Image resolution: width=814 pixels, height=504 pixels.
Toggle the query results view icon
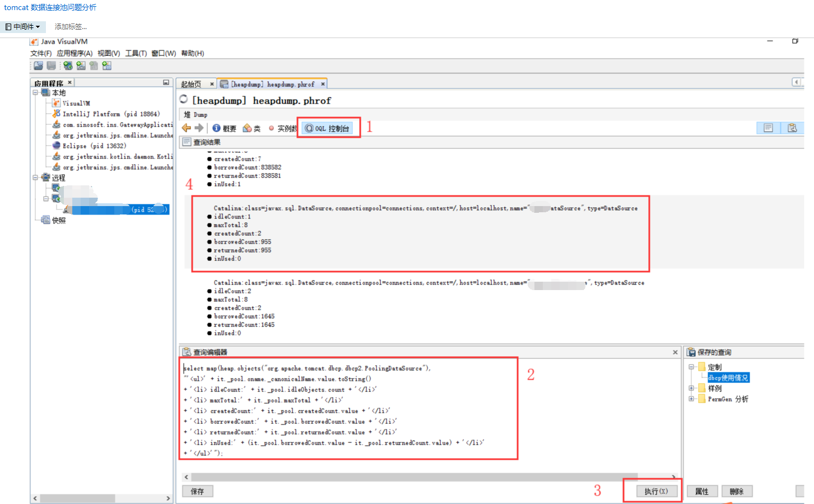click(768, 128)
